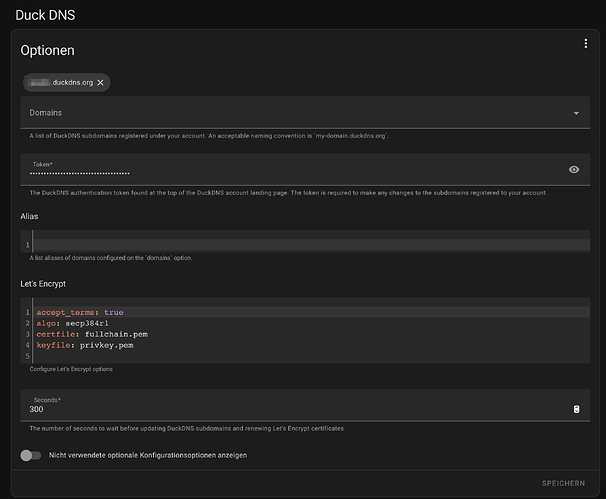606x499 pixels.
Task: Click the Let's Encrypt section label
Action: [x=43, y=284]
